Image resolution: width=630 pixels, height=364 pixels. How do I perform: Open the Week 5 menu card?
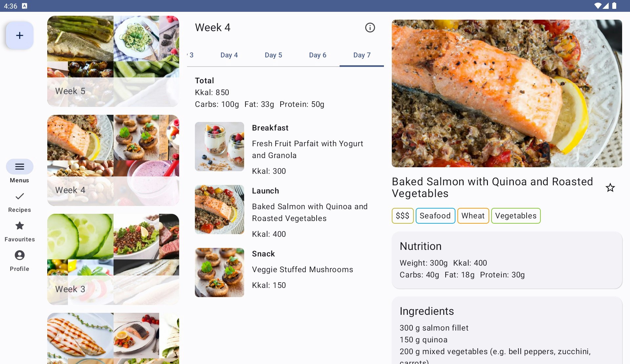[x=113, y=61]
